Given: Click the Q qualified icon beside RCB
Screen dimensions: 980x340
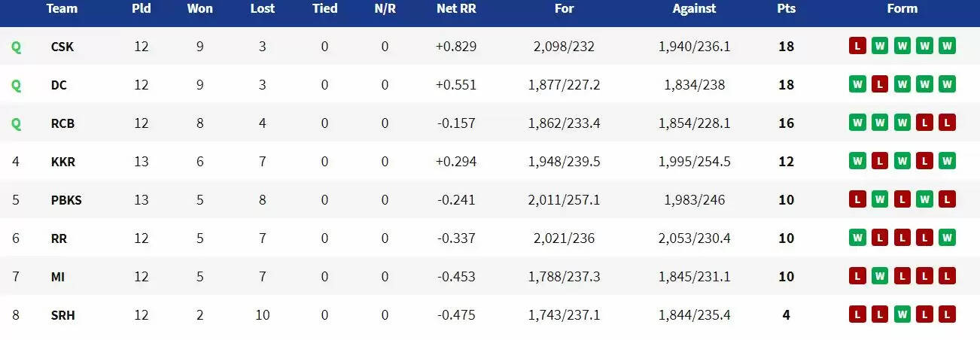Looking at the screenshot, I should point(16,123).
